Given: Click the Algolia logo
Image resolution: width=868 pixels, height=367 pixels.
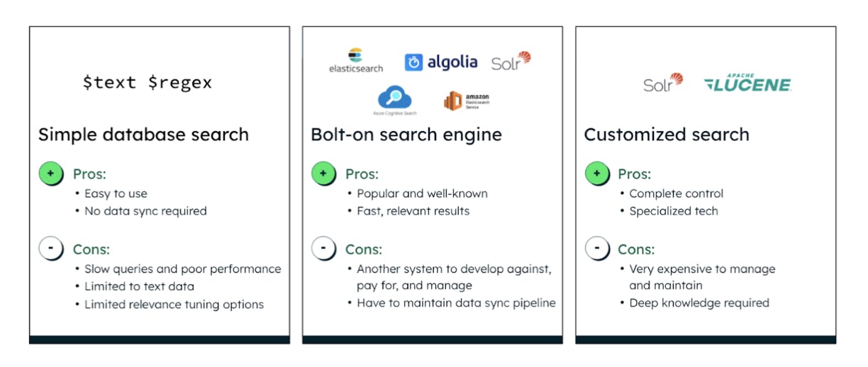Looking at the screenshot, I should (441, 62).
